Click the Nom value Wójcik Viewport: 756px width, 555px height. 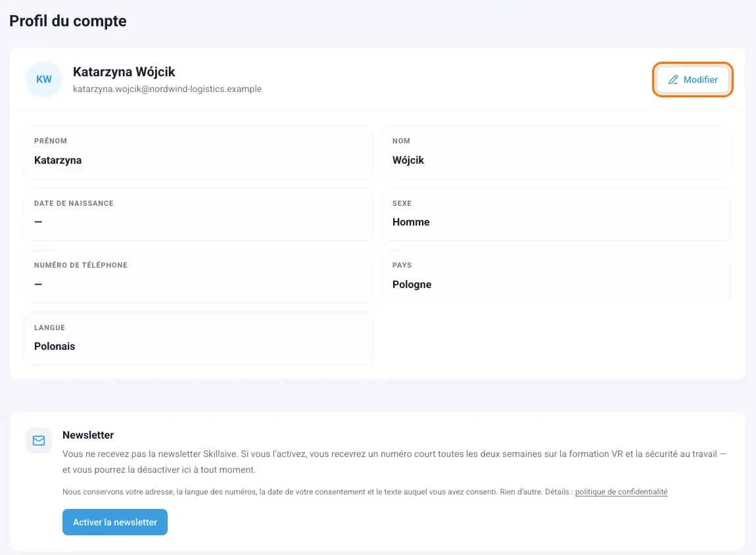[x=408, y=160]
